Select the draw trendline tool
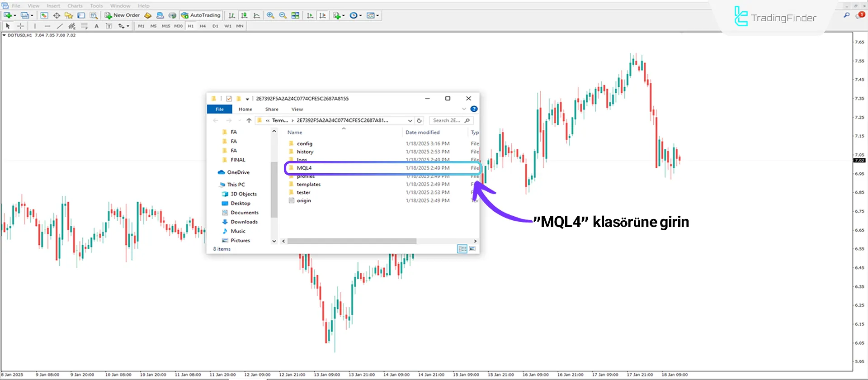Viewport: 868px width, 380px height. coord(59,26)
